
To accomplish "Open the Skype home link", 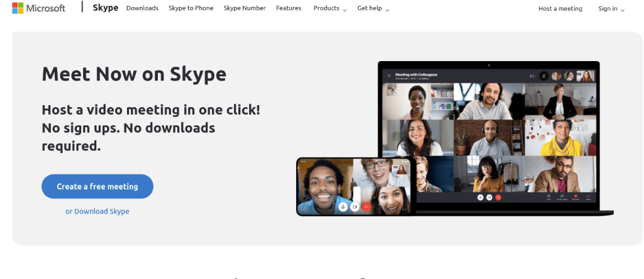I will 106,8.
